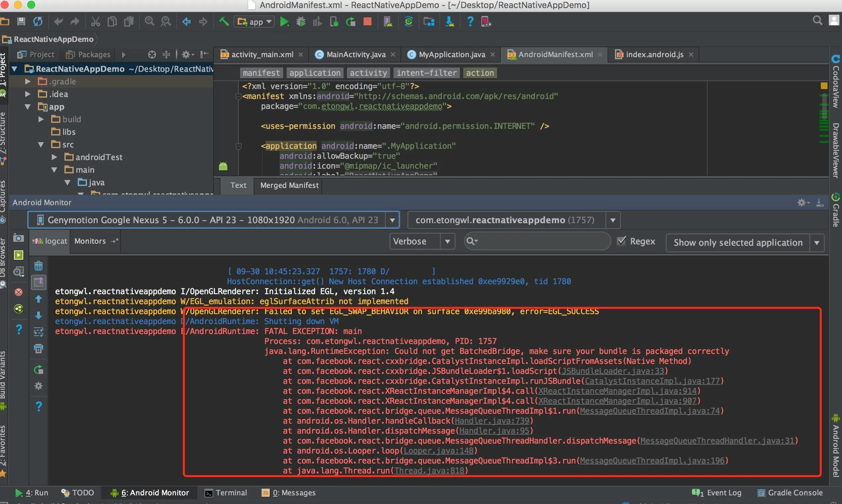
Task: Select the Packages view tab
Action: coord(88,54)
